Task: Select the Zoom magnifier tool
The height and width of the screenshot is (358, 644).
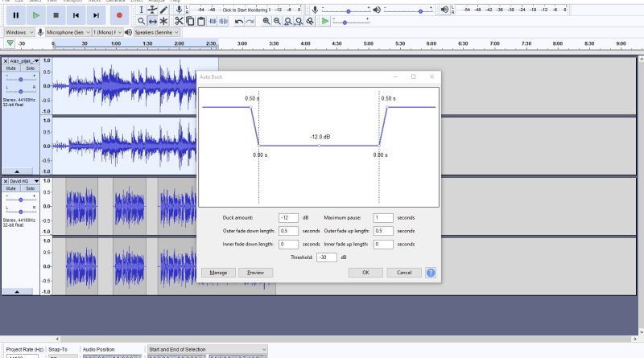Action: (x=141, y=21)
